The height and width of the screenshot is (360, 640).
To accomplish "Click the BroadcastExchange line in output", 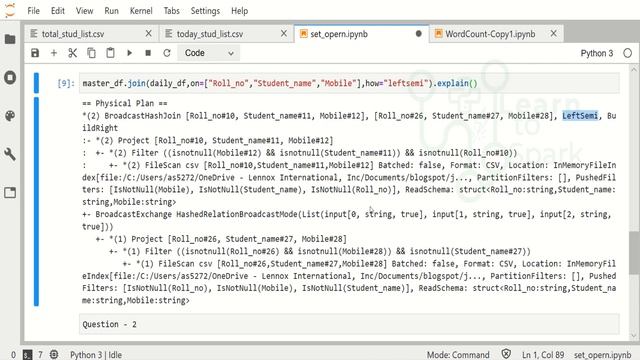I will click(347, 214).
